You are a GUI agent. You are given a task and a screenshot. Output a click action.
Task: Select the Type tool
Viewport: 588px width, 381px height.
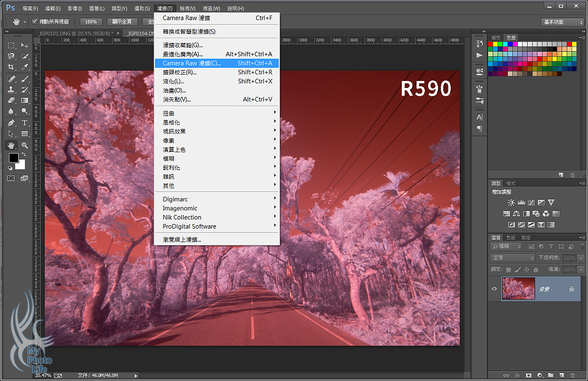[25, 123]
